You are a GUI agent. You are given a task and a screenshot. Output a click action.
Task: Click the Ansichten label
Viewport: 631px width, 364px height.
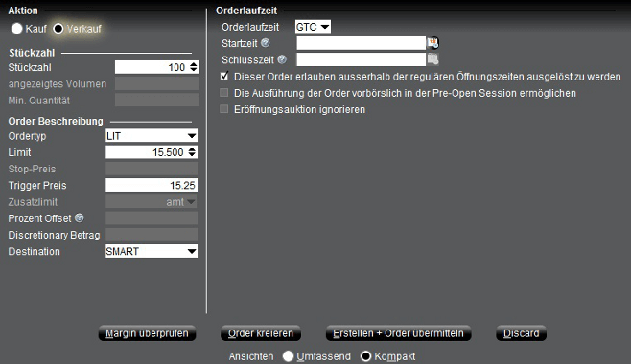251,356
